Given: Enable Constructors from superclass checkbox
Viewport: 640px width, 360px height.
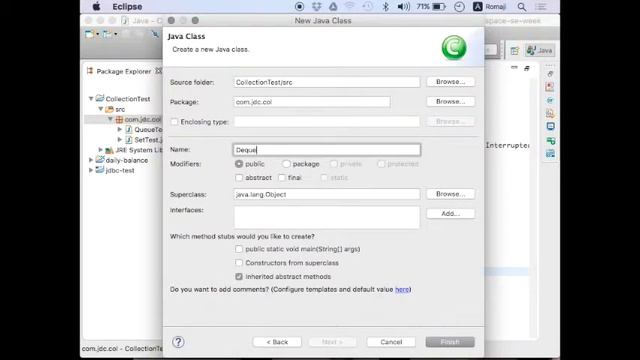Looking at the screenshot, I should tap(239, 262).
